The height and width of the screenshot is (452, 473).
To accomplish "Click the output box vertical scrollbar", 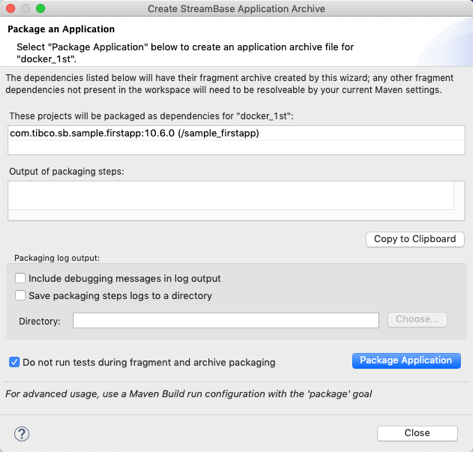I will [x=459, y=195].
